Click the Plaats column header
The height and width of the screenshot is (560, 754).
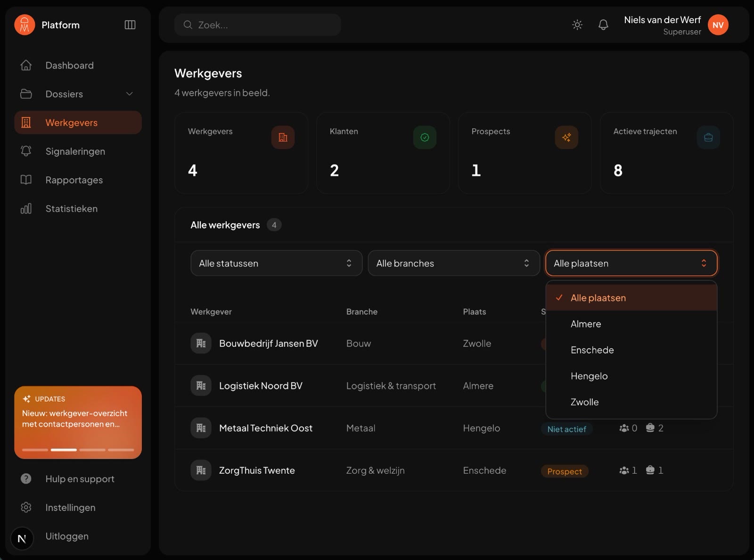475,312
